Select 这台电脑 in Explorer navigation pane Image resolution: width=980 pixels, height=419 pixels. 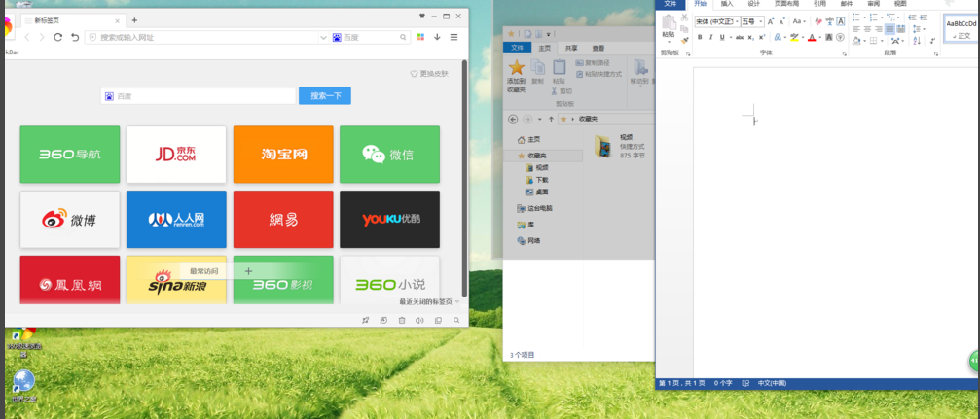pyautogui.click(x=538, y=208)
